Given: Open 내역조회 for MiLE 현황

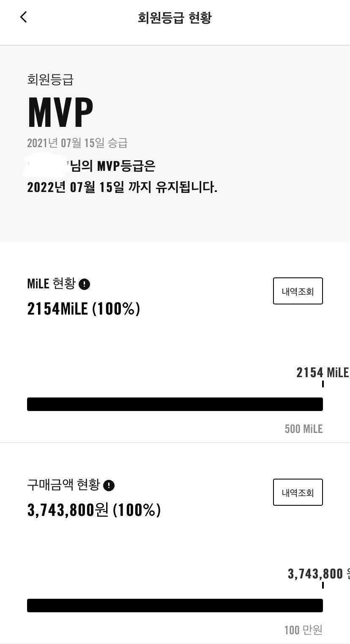Looking at the screenshot, I should coord(298,291).
